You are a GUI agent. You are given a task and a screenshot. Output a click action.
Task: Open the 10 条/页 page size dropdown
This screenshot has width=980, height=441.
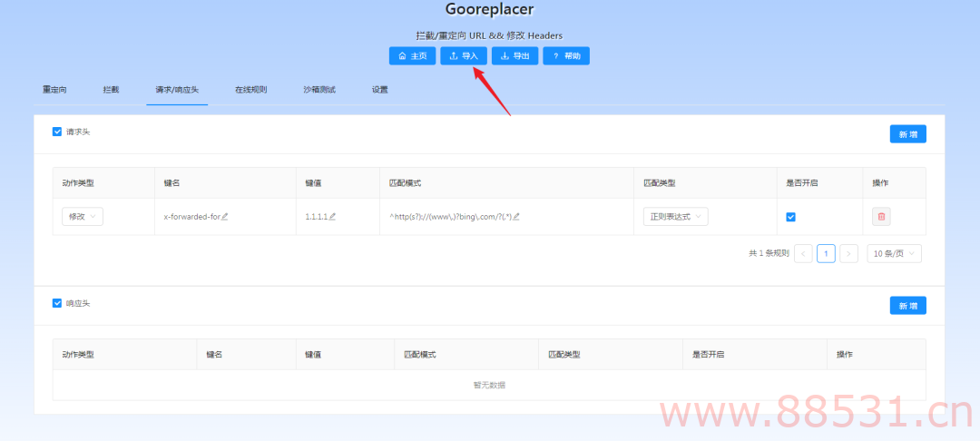click(x=894, y=253)
